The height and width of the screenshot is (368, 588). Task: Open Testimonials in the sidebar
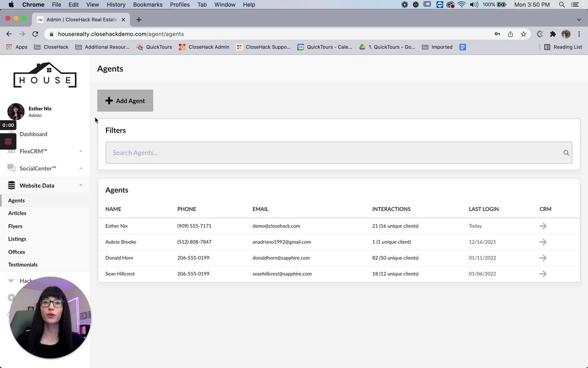click(x=23, y=264)
